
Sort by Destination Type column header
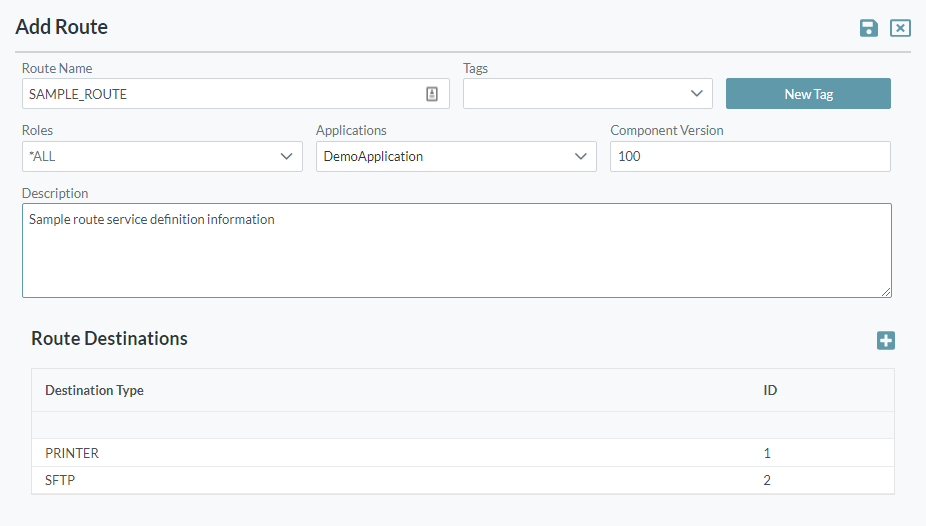pos(94,390)
